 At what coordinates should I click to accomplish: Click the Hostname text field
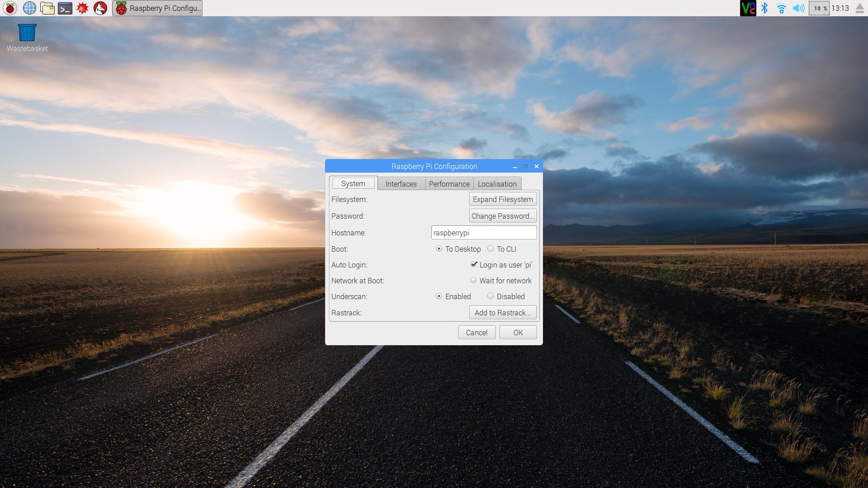(484, 233)
